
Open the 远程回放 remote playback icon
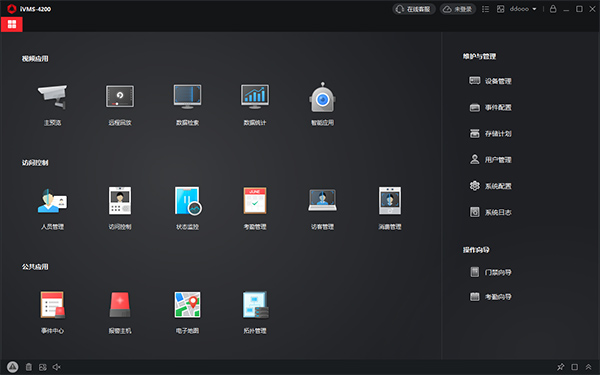[x=120, y=96]
